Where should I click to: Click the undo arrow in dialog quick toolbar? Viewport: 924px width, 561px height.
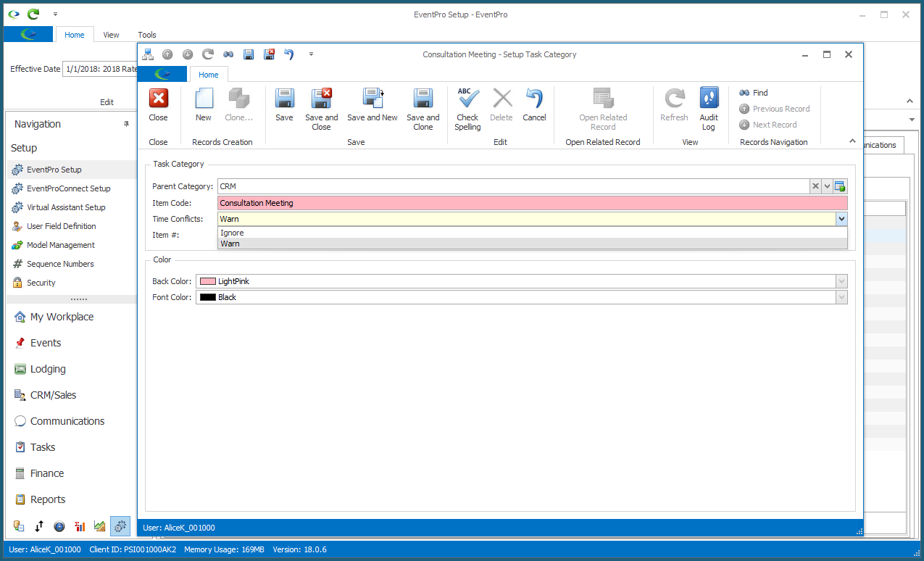tap(289, 54)
